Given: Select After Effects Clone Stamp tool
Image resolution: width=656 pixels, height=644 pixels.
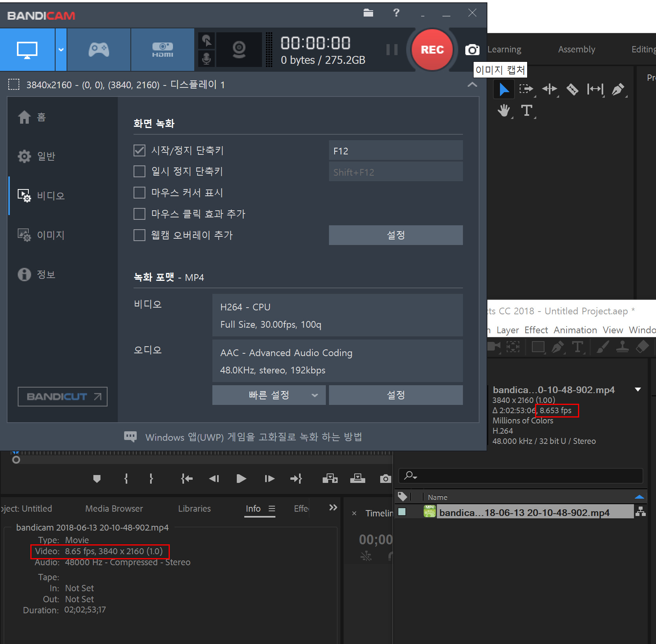Looking at the screenshot, I should pyautogui.click(x=623, y=347).
